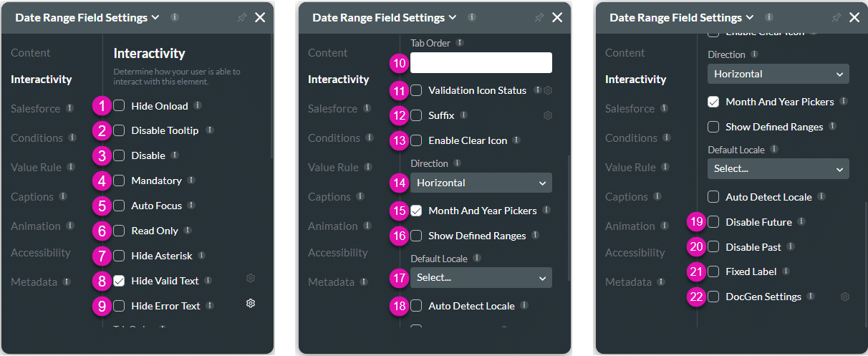Screen dimensions: 868x356
Task: Open the Captions section
Action: click(32, 197)
